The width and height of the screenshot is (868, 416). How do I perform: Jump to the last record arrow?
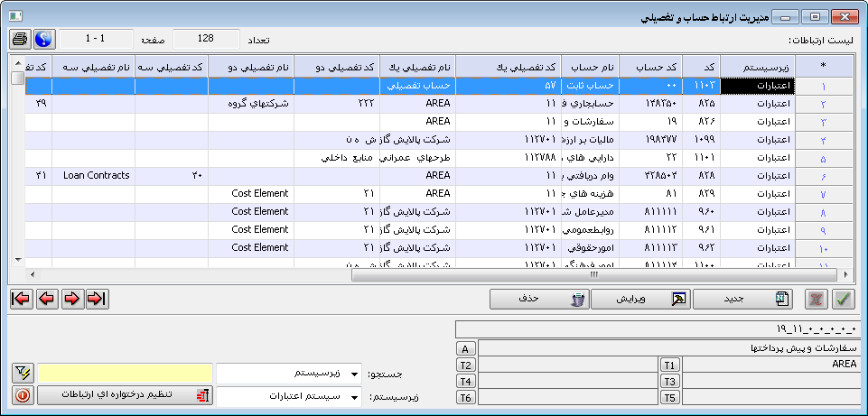[x=97, y=299]
